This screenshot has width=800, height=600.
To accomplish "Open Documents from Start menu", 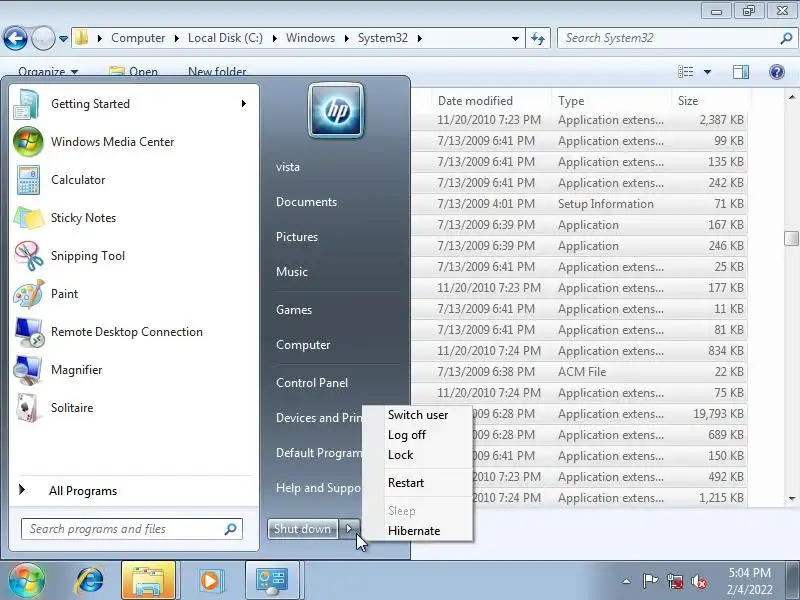I will tap(306, 202).
